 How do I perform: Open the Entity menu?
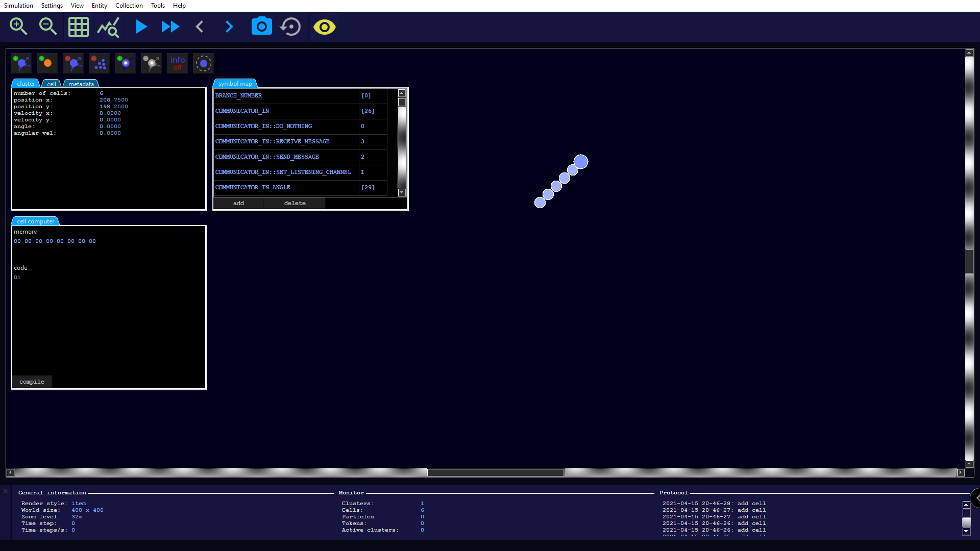click(x=99, y=6)
